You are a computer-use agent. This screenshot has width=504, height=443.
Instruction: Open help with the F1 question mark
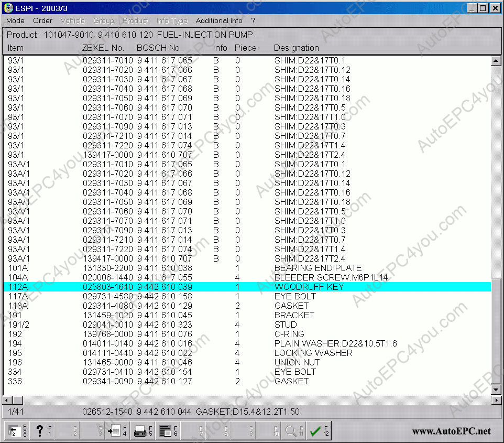43,431
